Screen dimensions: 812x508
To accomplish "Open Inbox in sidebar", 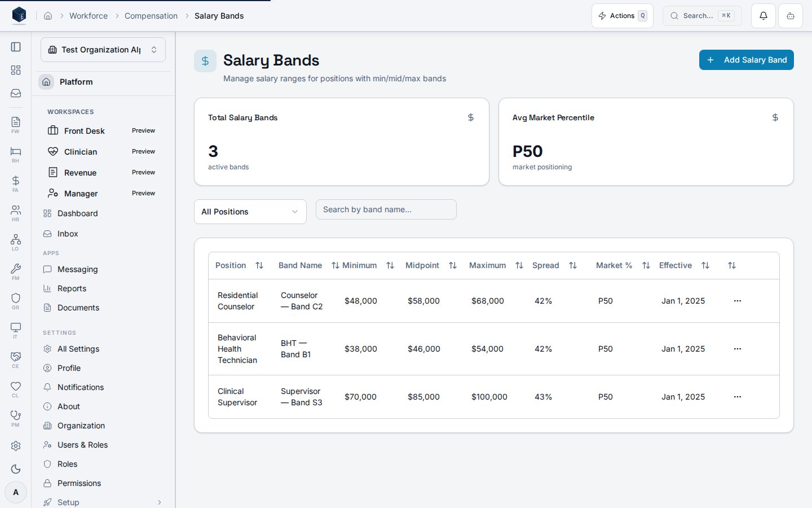I will pos(103,234).
